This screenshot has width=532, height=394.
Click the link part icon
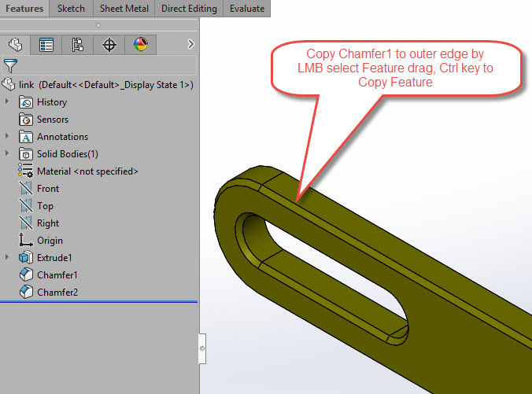point(9,84)
